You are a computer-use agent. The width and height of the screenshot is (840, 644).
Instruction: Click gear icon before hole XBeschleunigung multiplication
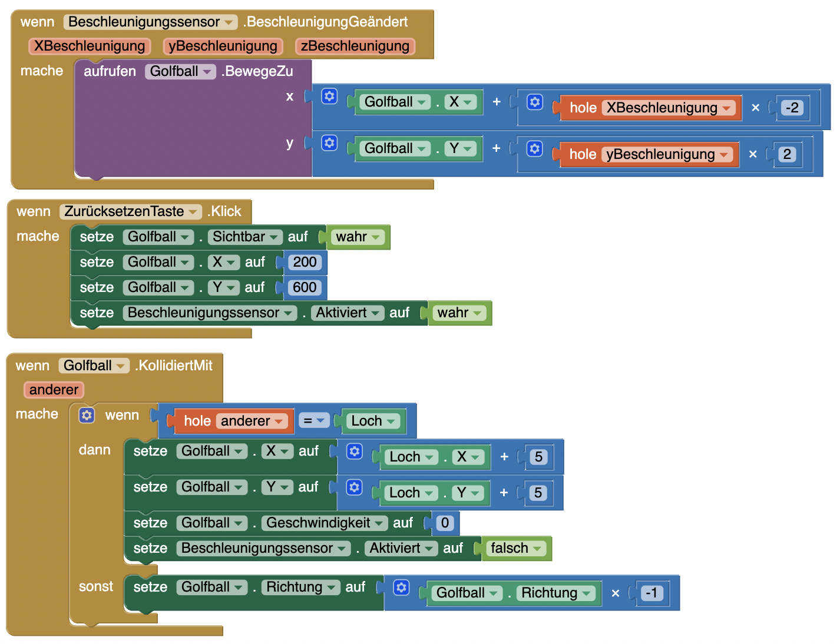tap(534, 102)
